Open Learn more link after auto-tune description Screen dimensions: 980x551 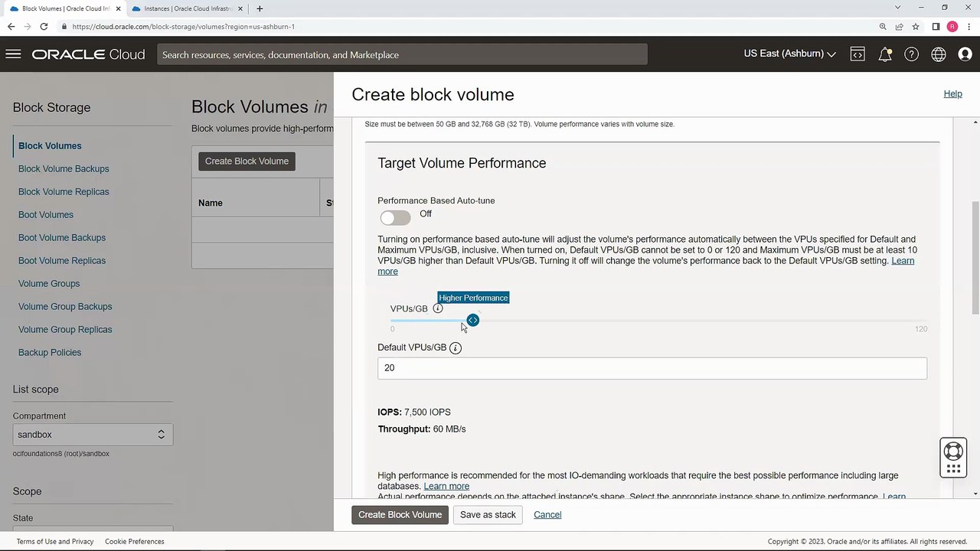[645, 266]
